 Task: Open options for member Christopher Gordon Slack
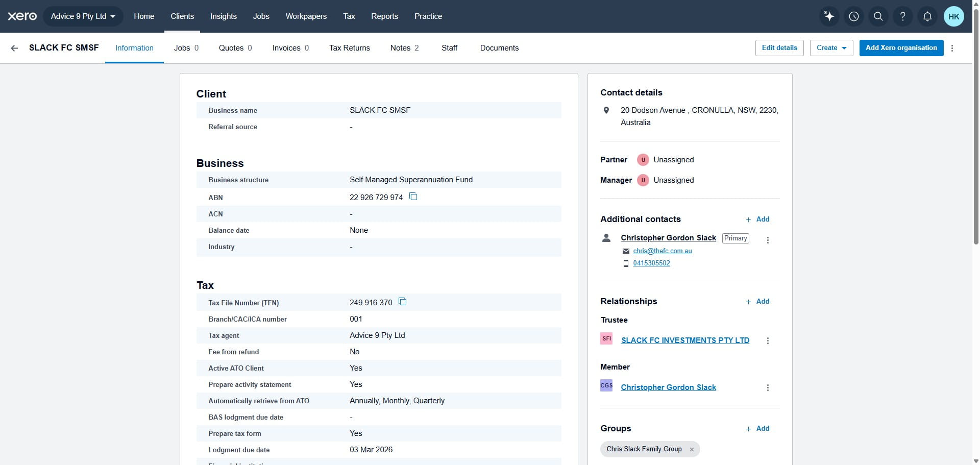tap(768, 387)
